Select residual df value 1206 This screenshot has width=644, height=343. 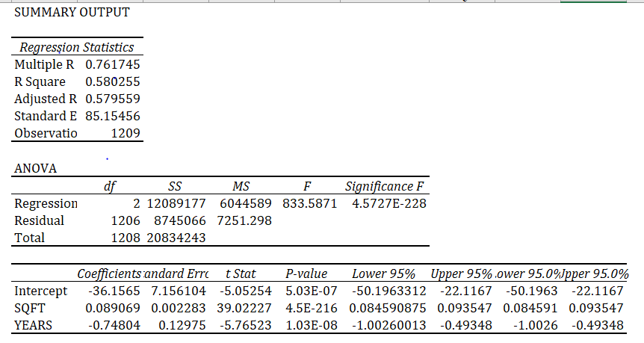pyautogui.click(x=126, y=221)
